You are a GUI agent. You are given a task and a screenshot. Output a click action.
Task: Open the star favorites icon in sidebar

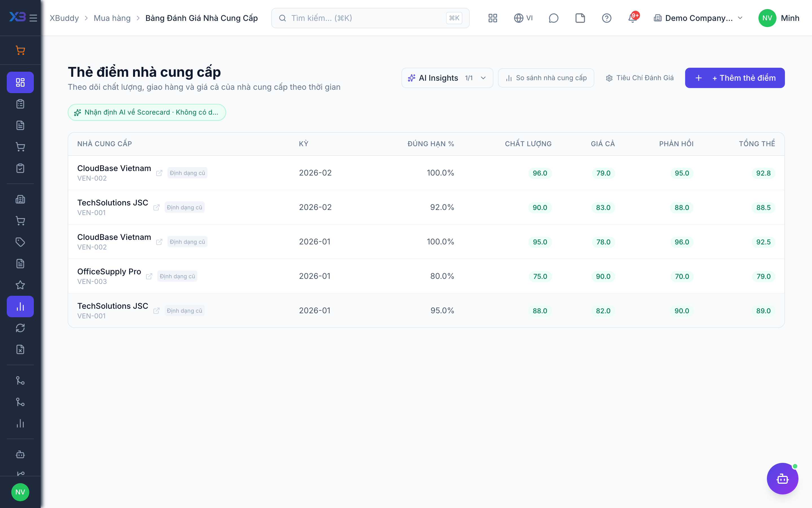pos(20,285)
